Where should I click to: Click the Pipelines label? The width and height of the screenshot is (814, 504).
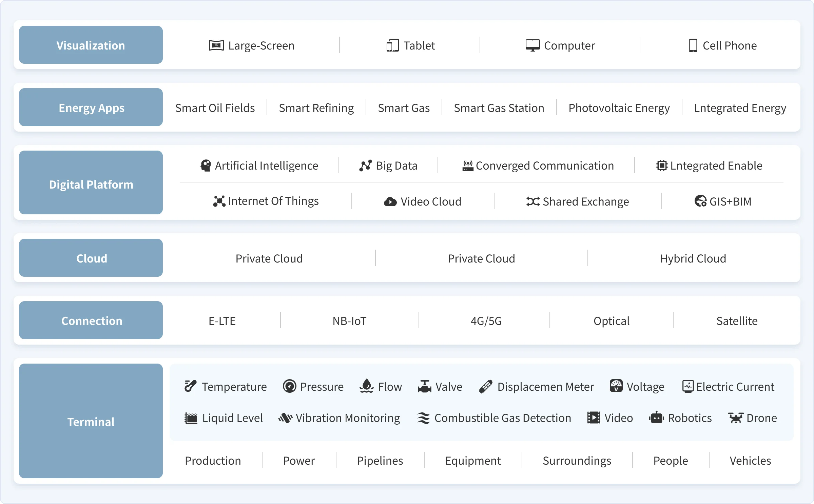tap(380, 461)
